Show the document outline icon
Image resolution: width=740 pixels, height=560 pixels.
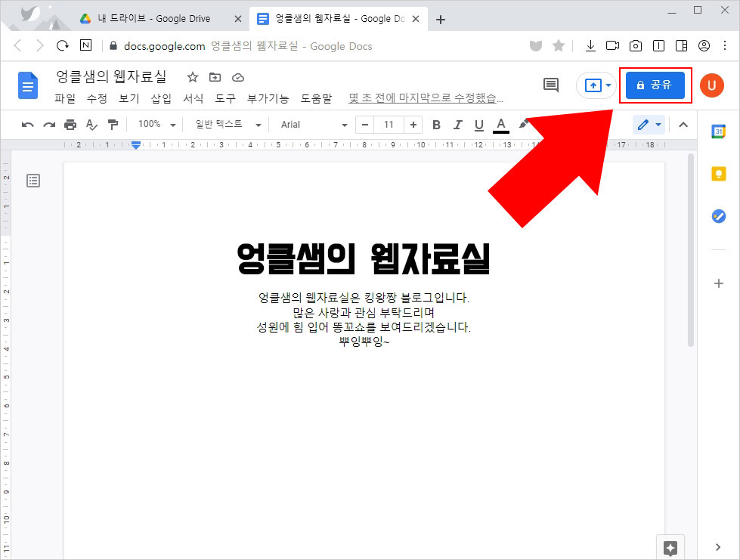click(33, 181)
